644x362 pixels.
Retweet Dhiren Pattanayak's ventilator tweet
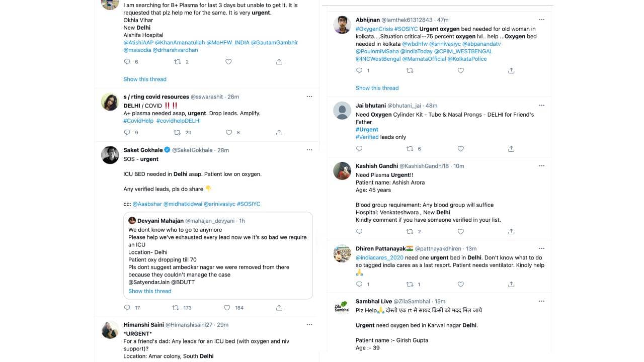point(410,285)
